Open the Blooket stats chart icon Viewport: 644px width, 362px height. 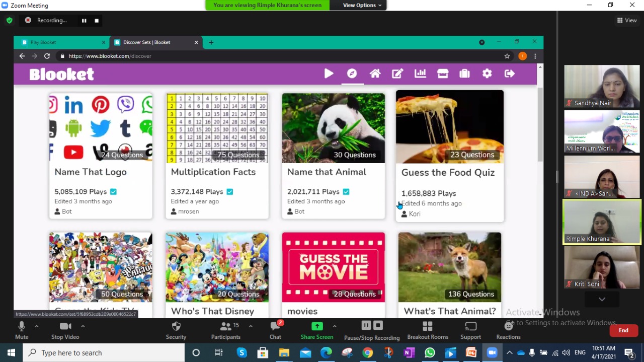420,74
